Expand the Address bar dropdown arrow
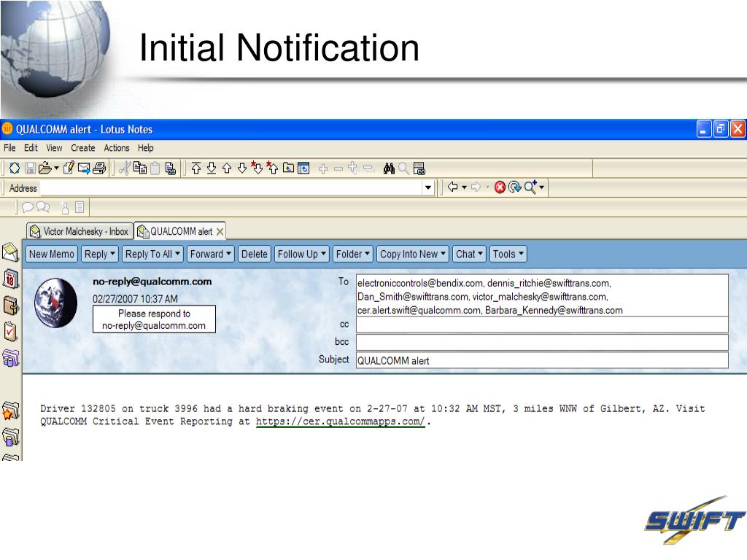747x560 pixels. pos(427,187)
